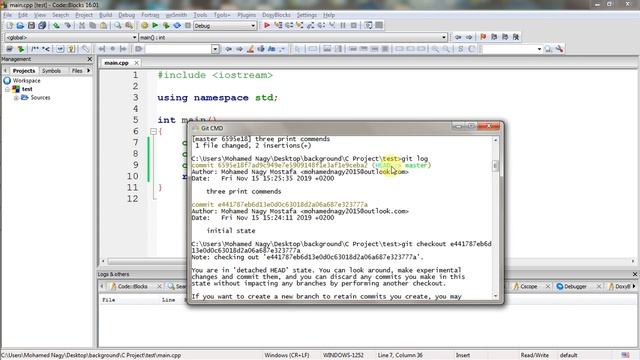This screenshot has width=640, height=360.
Task: Open the Build menu
Action: tap(105, 15)
